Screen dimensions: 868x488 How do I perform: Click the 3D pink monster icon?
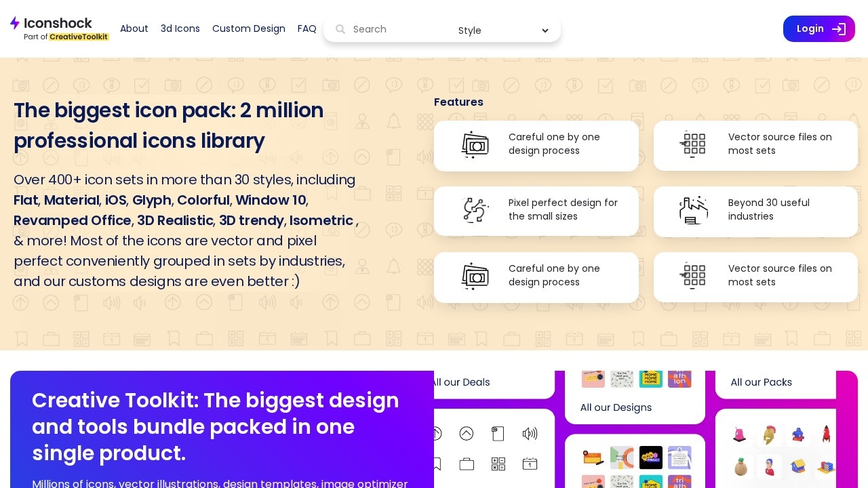(x=740, y=434)
